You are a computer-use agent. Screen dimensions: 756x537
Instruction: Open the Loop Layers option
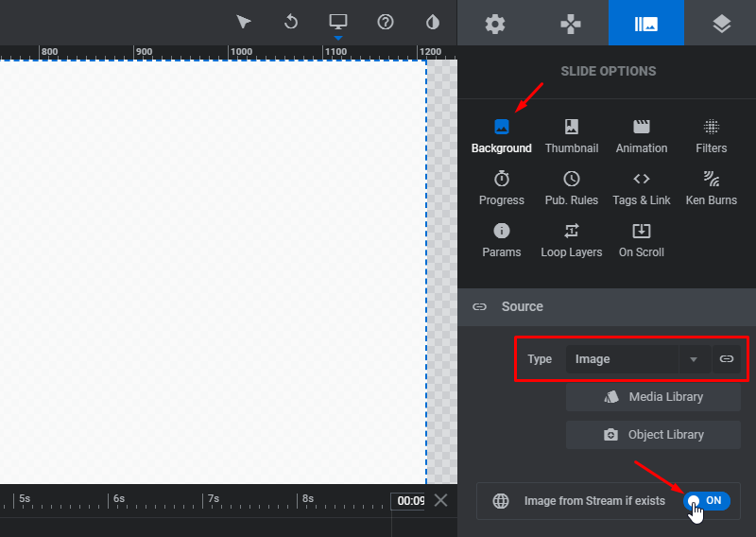click(572, 241)
